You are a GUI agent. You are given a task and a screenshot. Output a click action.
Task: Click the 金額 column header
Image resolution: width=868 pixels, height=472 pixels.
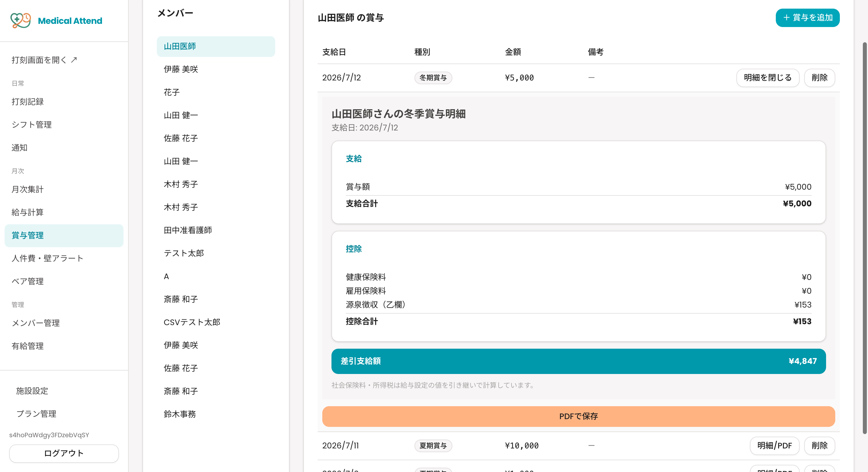(513, 52)
